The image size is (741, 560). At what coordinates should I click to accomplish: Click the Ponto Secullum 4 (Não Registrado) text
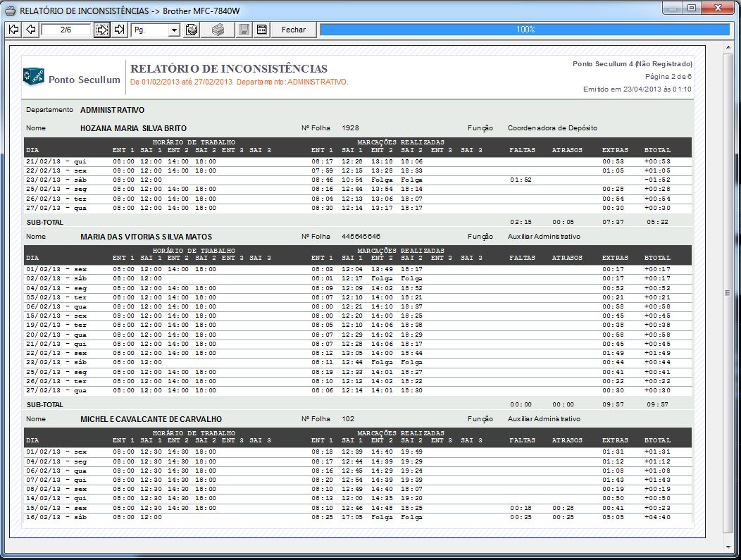pyautogui.click(x=633, y=64)
